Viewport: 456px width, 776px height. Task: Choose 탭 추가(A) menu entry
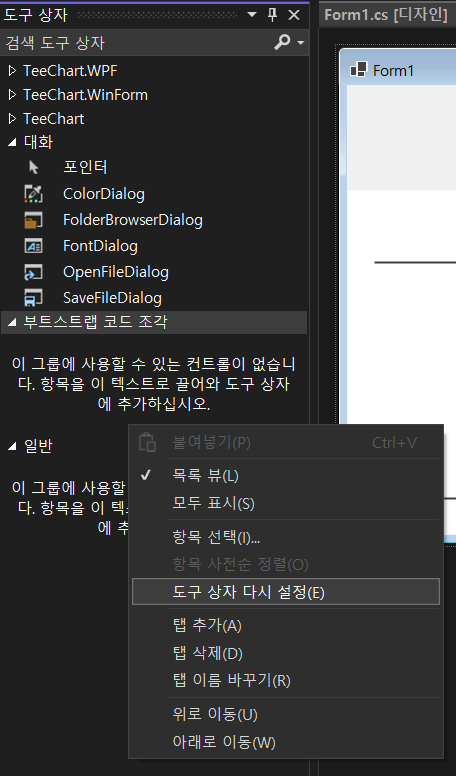click(286, 626)
